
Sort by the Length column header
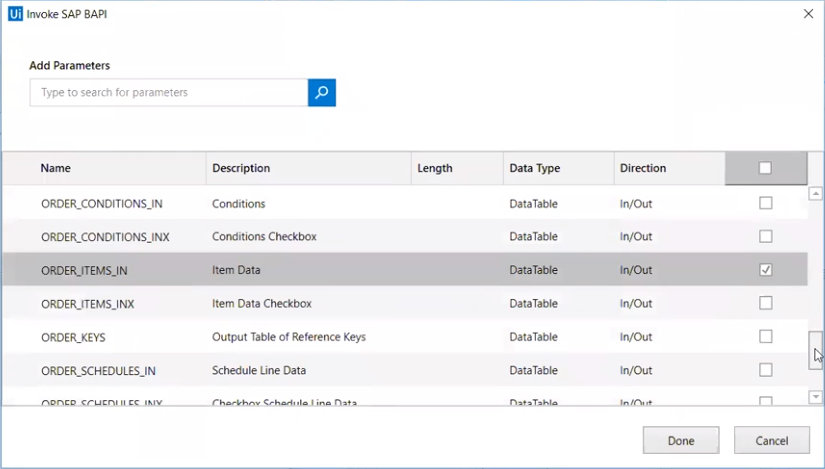(x=457, y=168)
